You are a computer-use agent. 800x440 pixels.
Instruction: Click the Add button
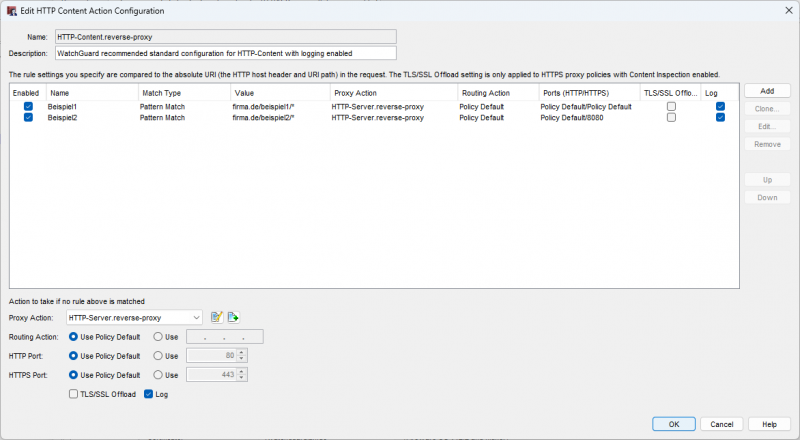click(767, 91)
